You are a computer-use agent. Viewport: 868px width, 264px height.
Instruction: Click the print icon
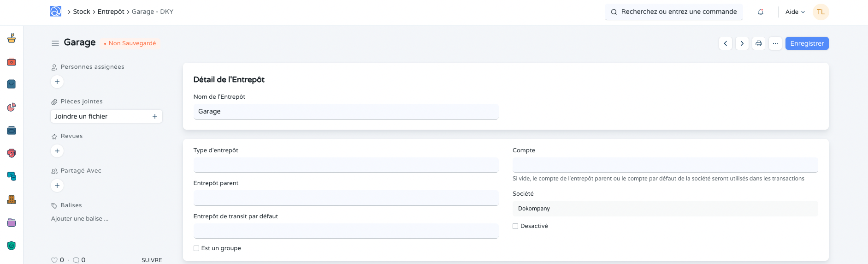click(759, 43)
